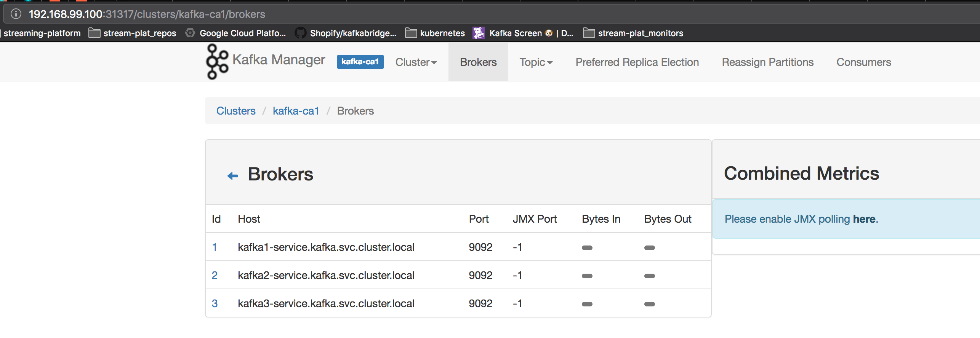Select host kafka1-service.kafka.svc.cluster.local
The width and height of the screenshot is (980, 338).
click(x=326, y=247)
